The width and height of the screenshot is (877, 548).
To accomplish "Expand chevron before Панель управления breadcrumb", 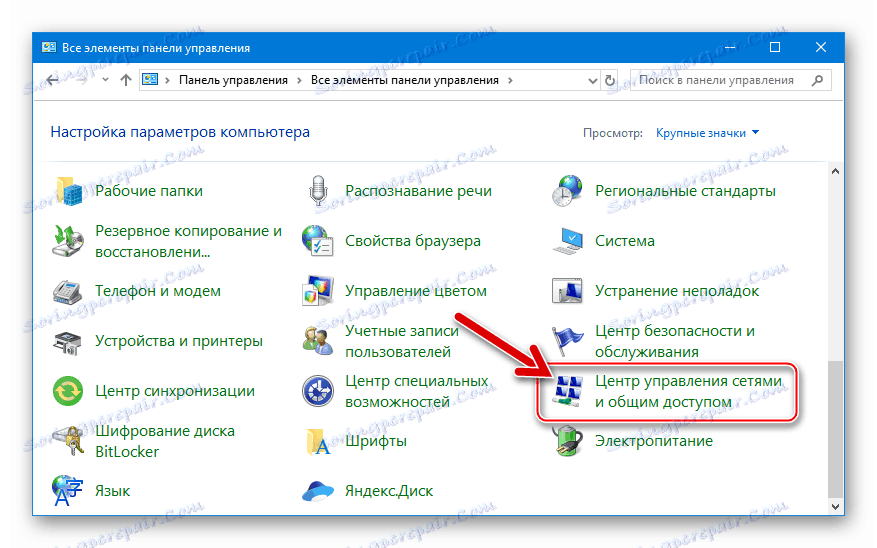I will point(167,80).
